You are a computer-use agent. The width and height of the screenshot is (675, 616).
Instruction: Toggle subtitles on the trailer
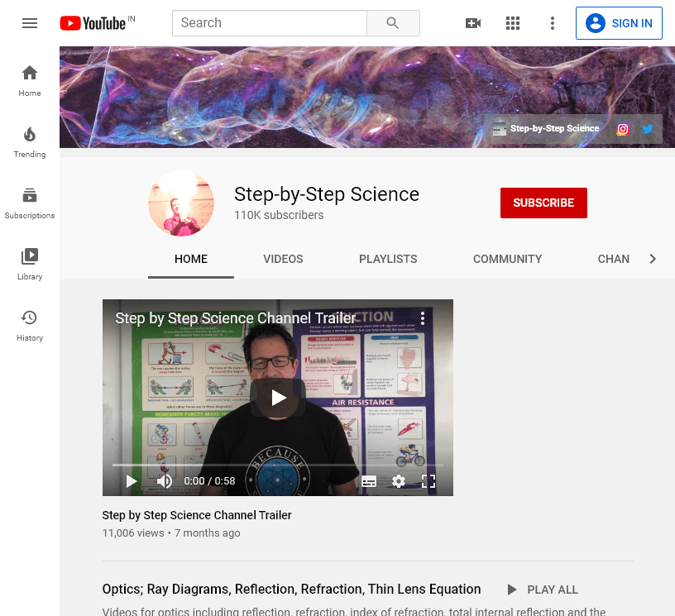coord(369,481)
